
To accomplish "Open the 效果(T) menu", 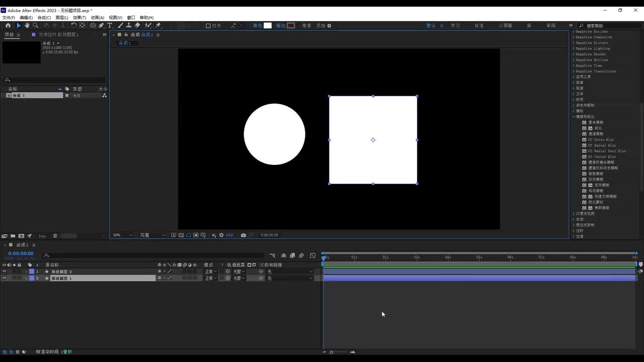I will click(x=79, y=18).
